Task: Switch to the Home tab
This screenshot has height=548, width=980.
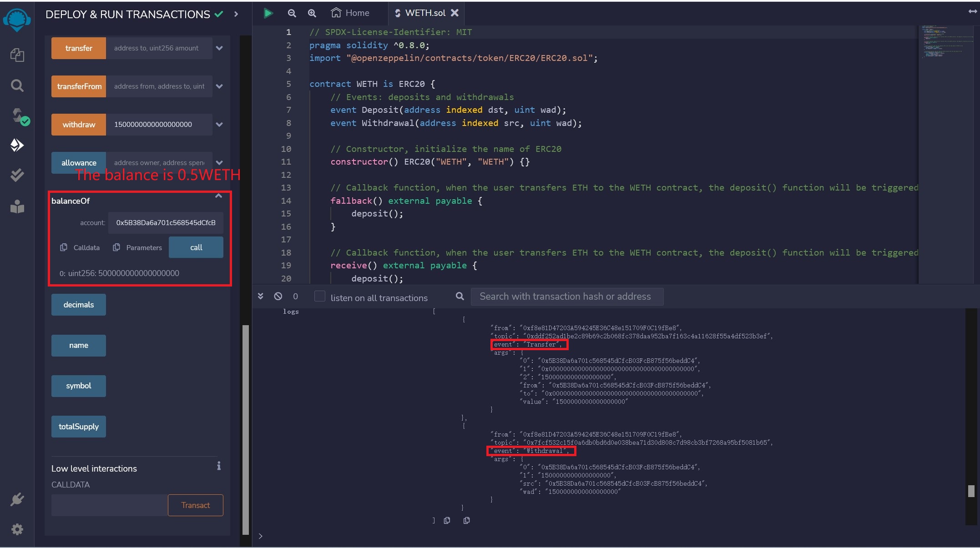Action: point(350,13)
